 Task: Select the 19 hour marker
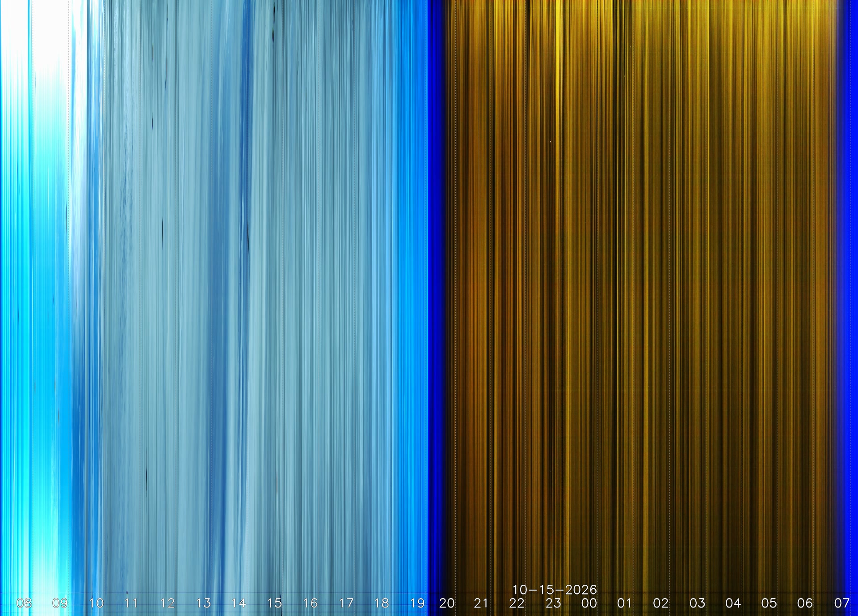click(x=417, y=603)
